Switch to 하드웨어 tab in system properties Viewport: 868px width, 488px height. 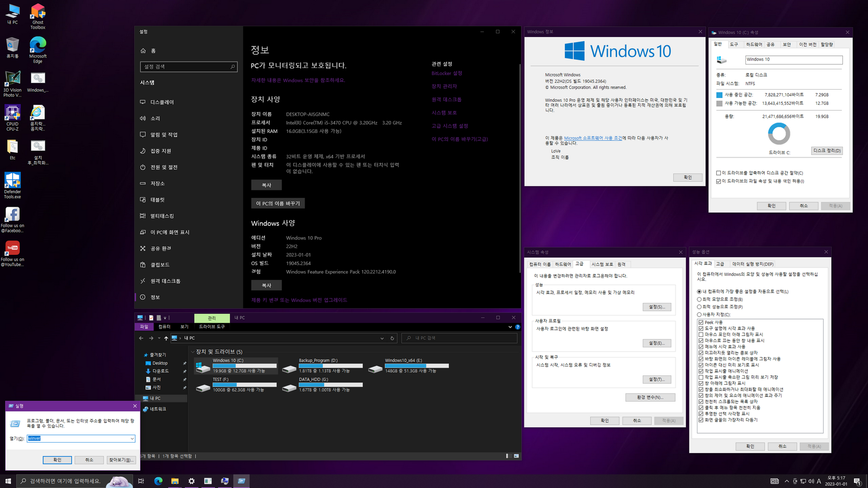(563, 264)
